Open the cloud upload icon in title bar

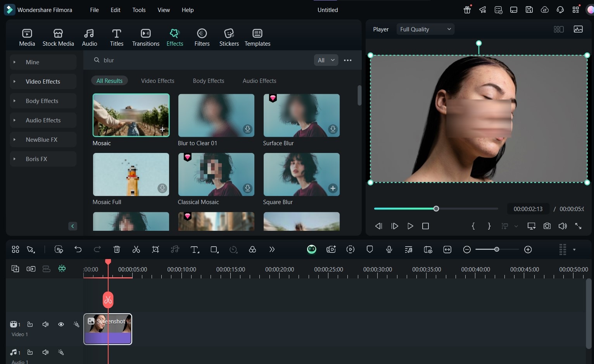coord(545,10)
